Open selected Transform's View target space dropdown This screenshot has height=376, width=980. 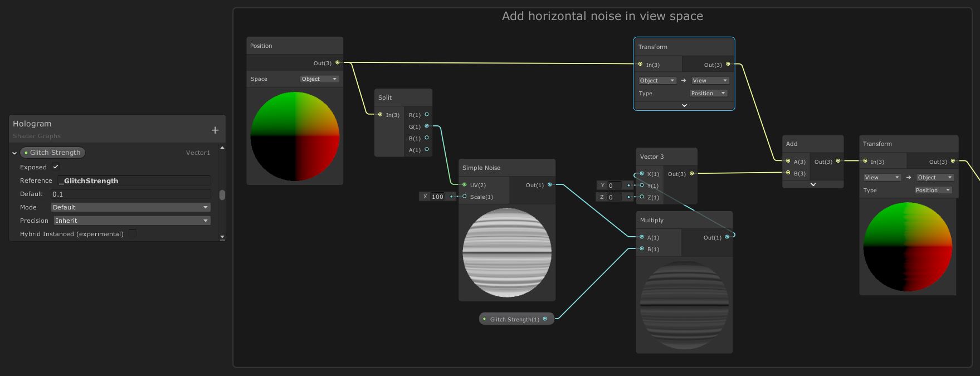pyautogui.click(x=710, y=81)
